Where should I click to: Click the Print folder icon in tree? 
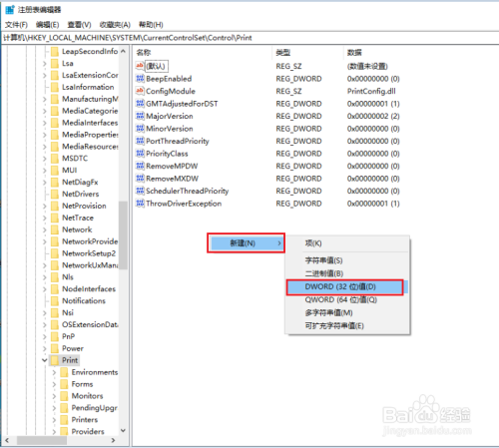click(55, 360)
